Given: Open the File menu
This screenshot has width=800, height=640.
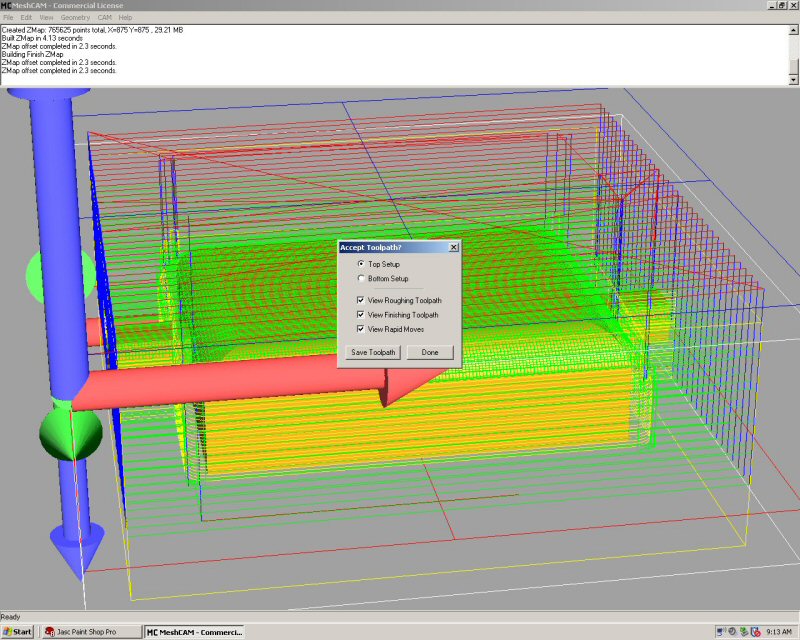Looking at the screenshot, I should [9, 18].
